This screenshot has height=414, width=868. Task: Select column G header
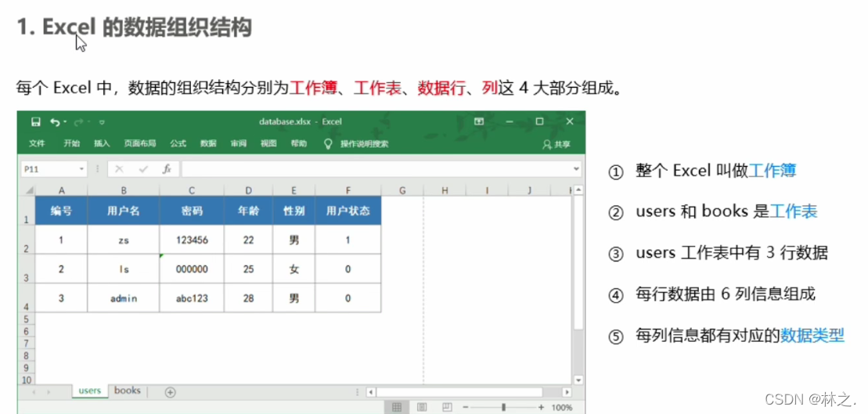tap(402, 190)
